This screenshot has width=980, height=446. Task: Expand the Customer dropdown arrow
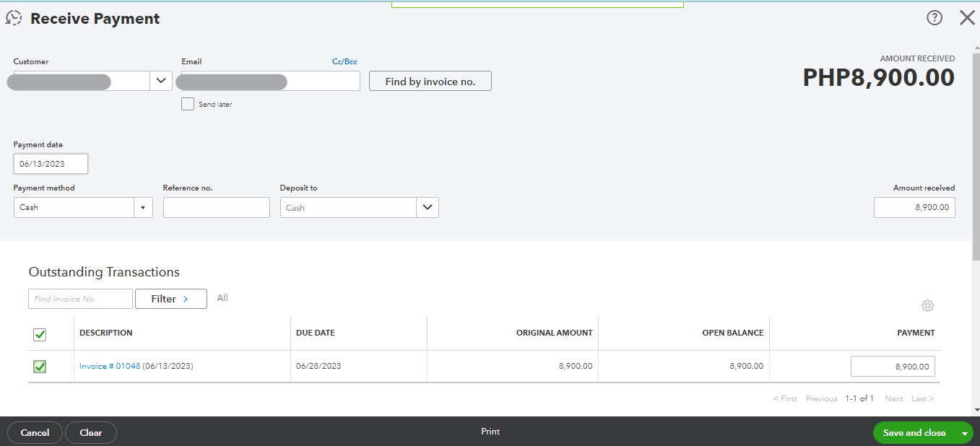[160, 81]
